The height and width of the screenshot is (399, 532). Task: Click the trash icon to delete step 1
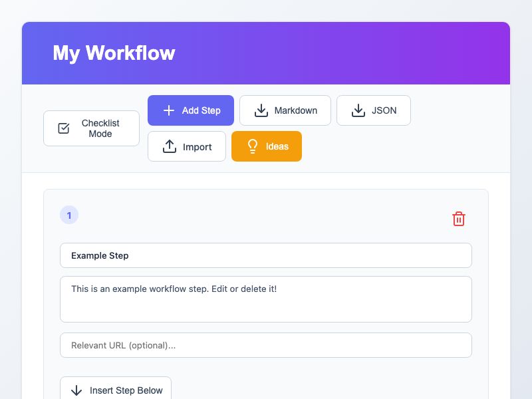(459, 218)
